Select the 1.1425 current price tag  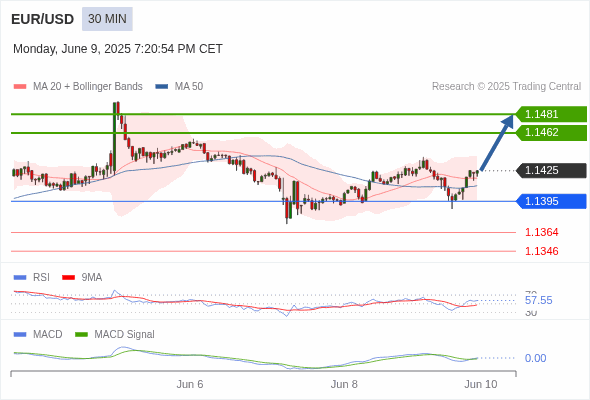coord(551,170)
